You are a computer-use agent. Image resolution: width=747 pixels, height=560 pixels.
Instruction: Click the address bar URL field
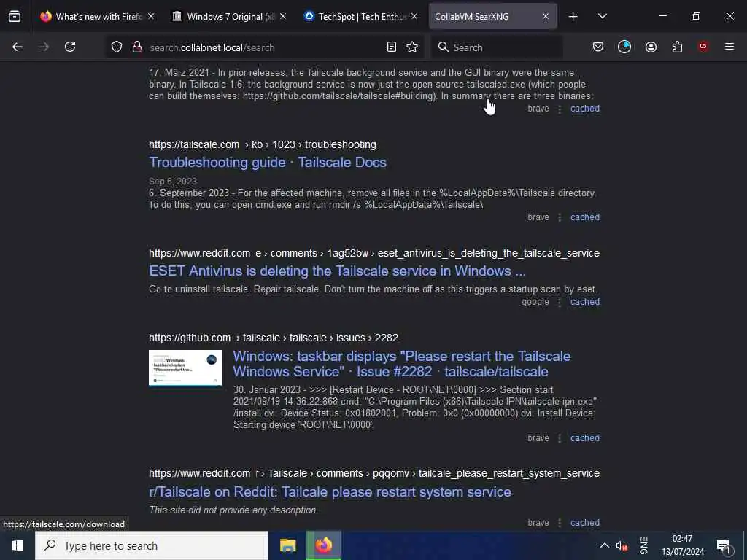point(265,47)
